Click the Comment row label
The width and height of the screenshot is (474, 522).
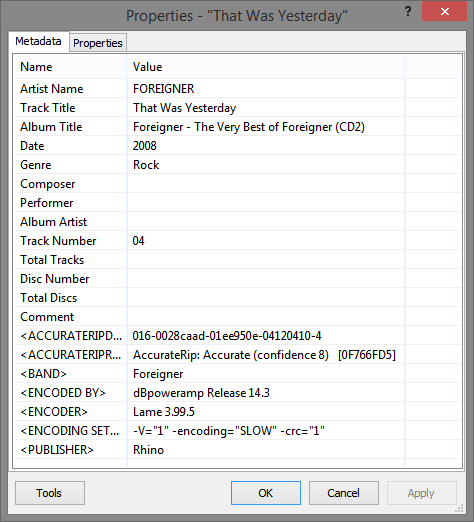[x=47, y=317]
